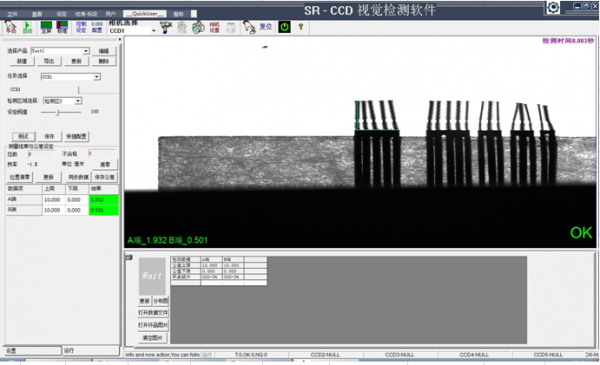Click the camera snapshot icon
This screenshot has width=600, height=365.
(x=198, y=27)
